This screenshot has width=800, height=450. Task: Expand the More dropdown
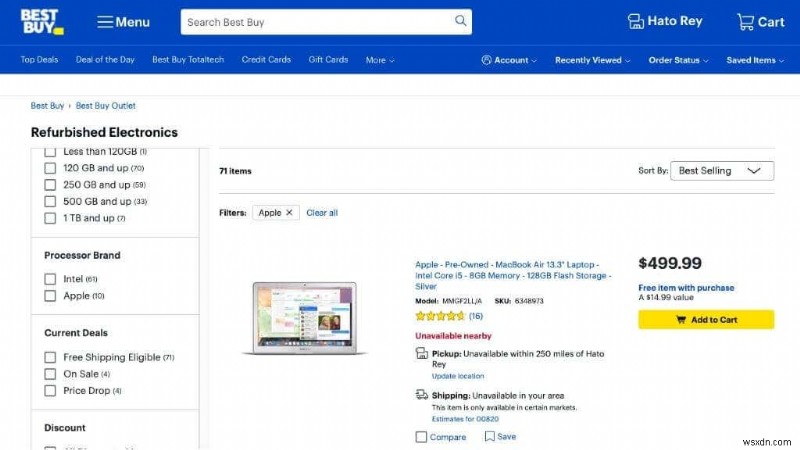point(380,60)
